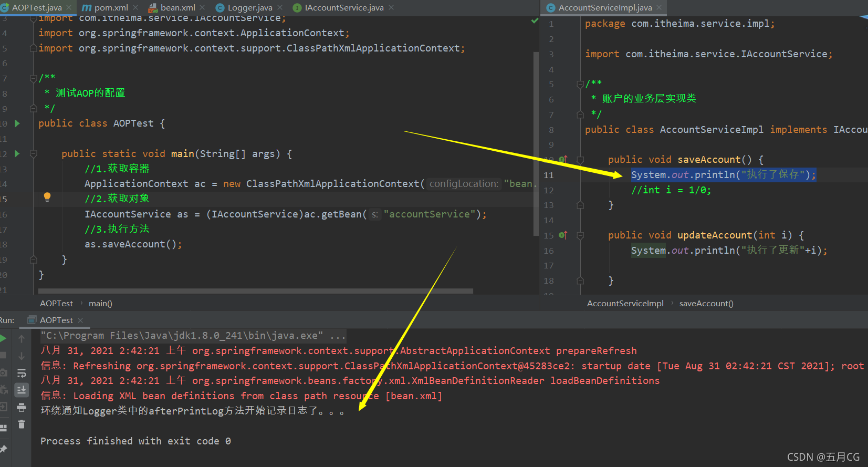Image resolution: width=868 pixels, height=467 pixels.
Task: Click saveAccount() breadcrumb below right editor
Action: pos(706,304)
